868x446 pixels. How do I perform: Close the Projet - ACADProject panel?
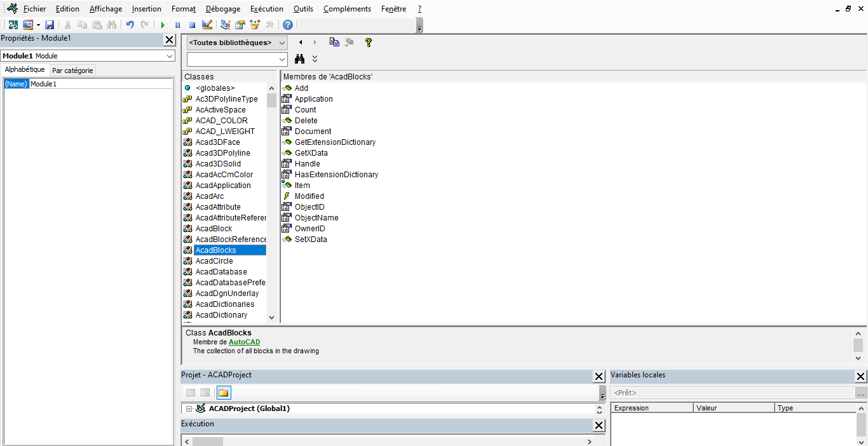pyautogui.click(x=599, y=377)
